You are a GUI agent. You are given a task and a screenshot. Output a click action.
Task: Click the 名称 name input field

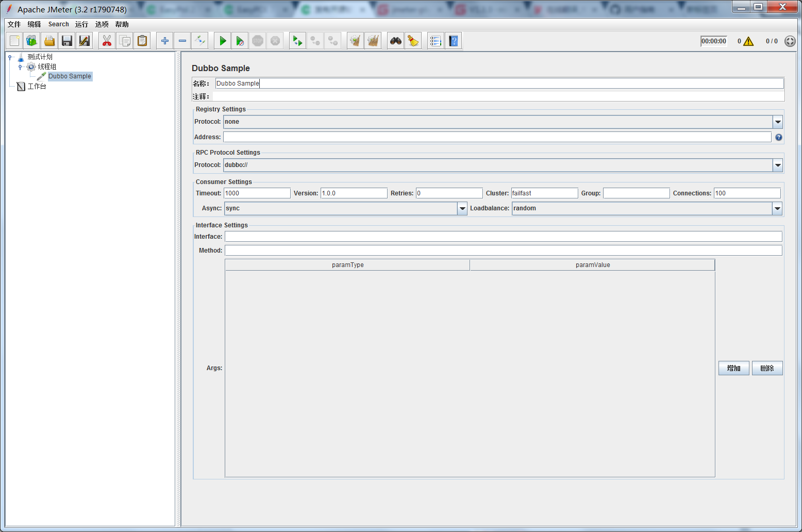pyautogui.click(x=499, y=84)
